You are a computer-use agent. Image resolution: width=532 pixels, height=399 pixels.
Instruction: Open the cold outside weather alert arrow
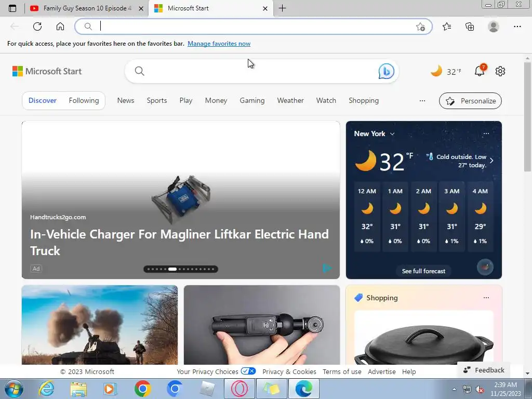coord(491,161)
